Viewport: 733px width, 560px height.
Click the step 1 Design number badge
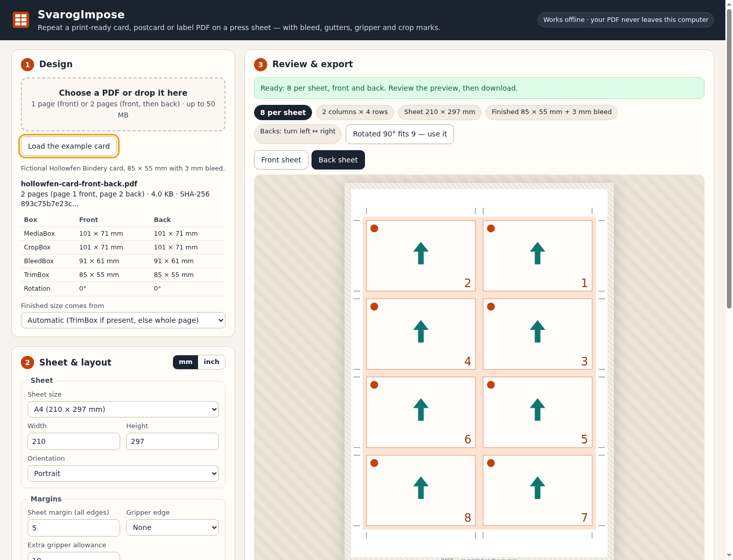[27, 65]
